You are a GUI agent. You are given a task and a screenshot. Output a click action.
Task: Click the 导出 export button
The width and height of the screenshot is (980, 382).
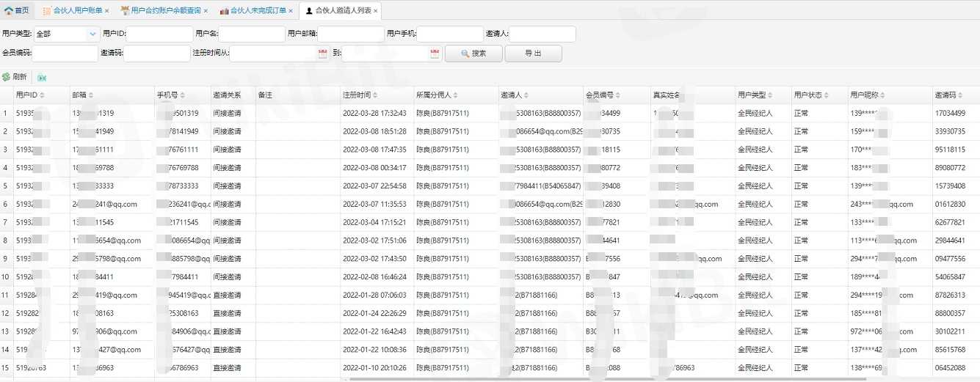click(x=533, y=54)
